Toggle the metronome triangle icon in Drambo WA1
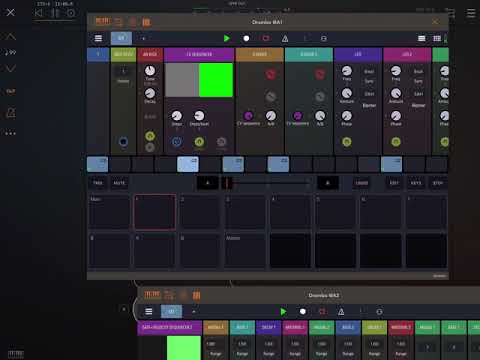Viewport: 480px width, 360px height. (x=285, y=39)
